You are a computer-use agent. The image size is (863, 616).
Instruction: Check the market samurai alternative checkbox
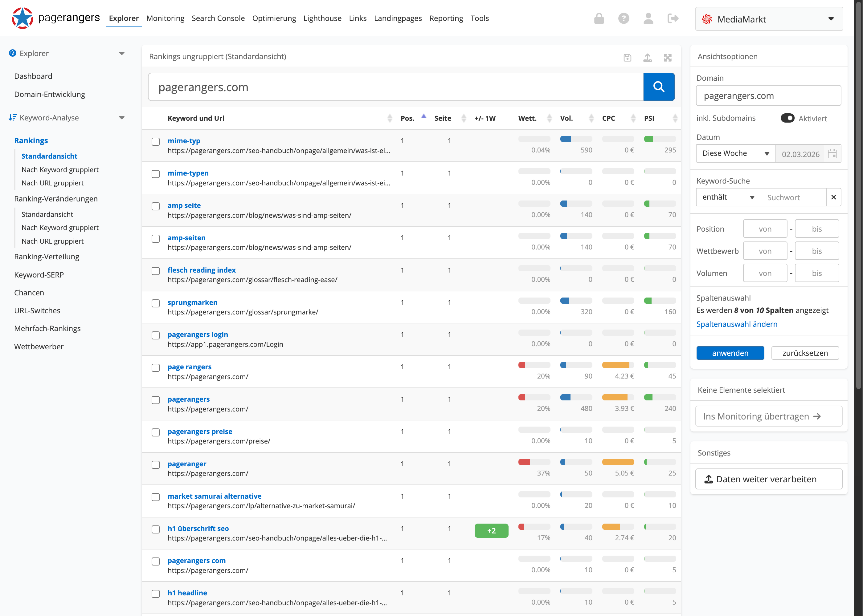coord(156,497)
